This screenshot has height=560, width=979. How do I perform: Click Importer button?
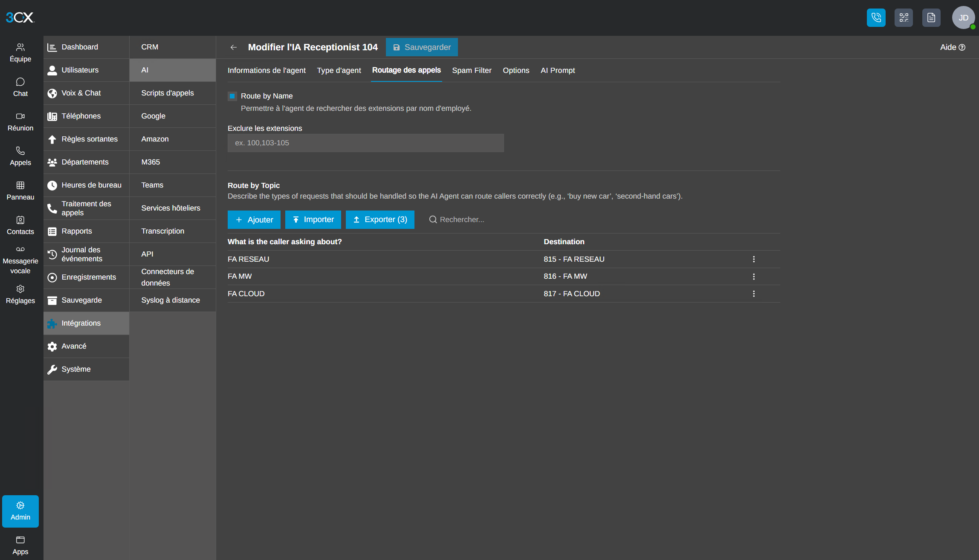pos(313,219)
